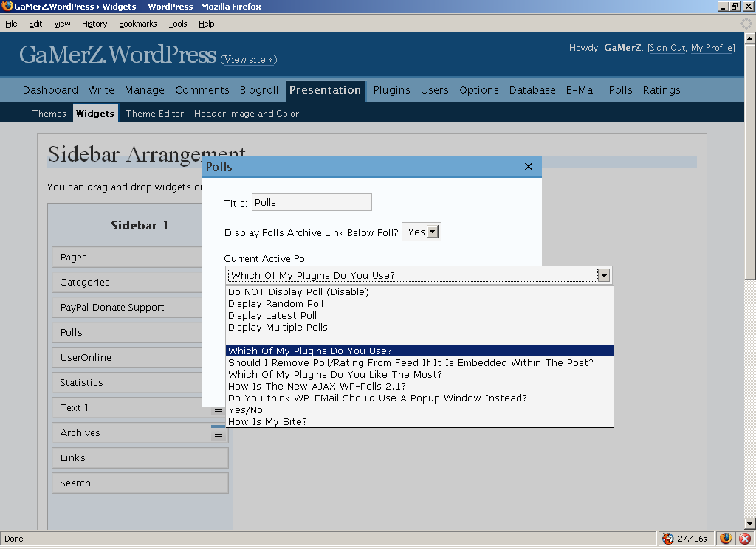Click the View site link
Viewport: 756px width, 549px height.
click(249, 60)
